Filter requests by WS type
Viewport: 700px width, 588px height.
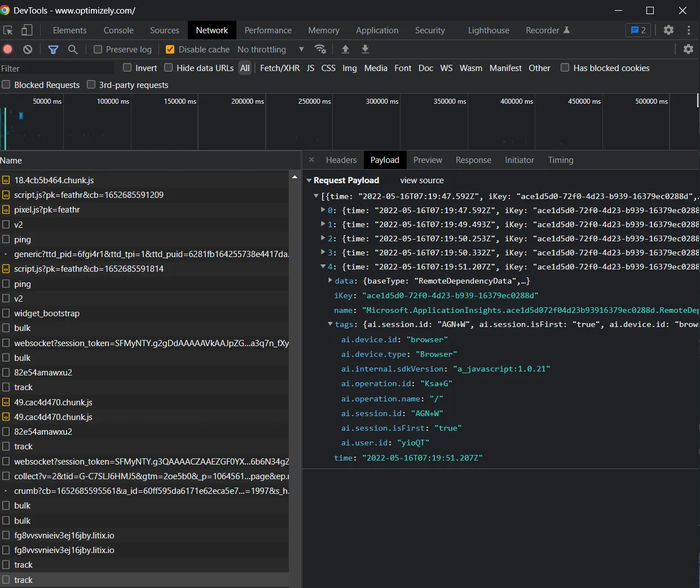coord(446,68)
